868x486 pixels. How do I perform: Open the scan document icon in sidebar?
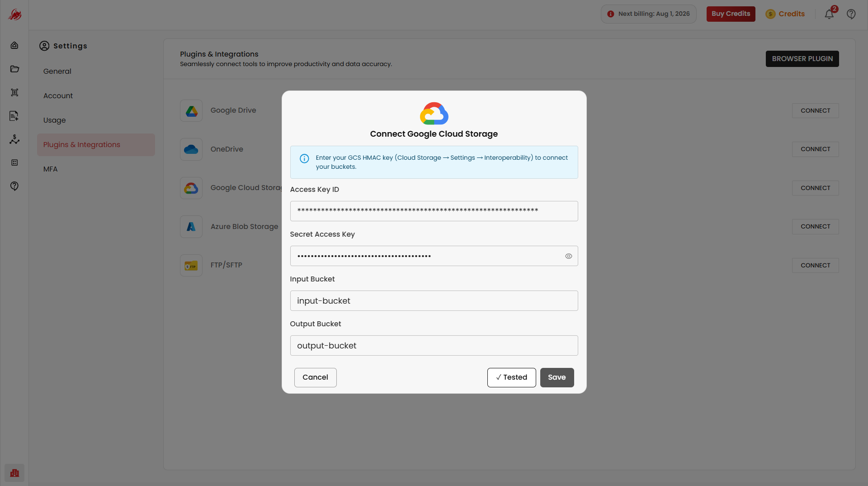pos(14,92)
